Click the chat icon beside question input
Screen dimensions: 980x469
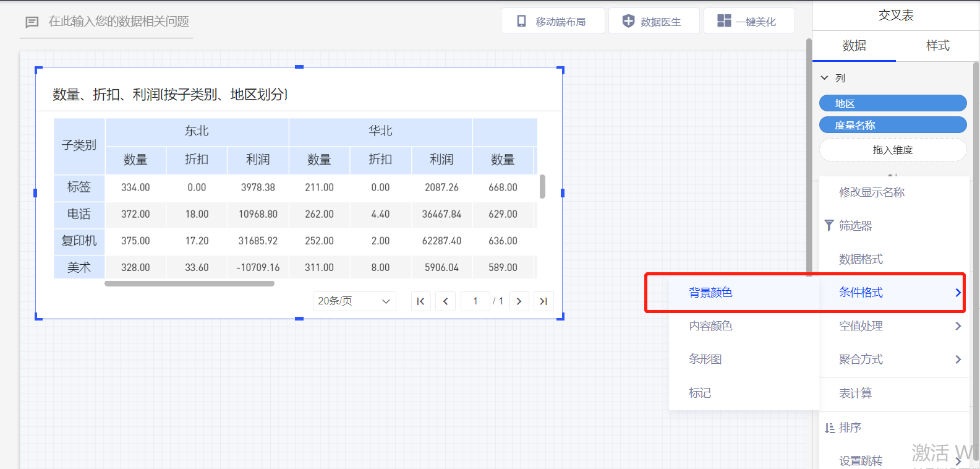(32, 22)
